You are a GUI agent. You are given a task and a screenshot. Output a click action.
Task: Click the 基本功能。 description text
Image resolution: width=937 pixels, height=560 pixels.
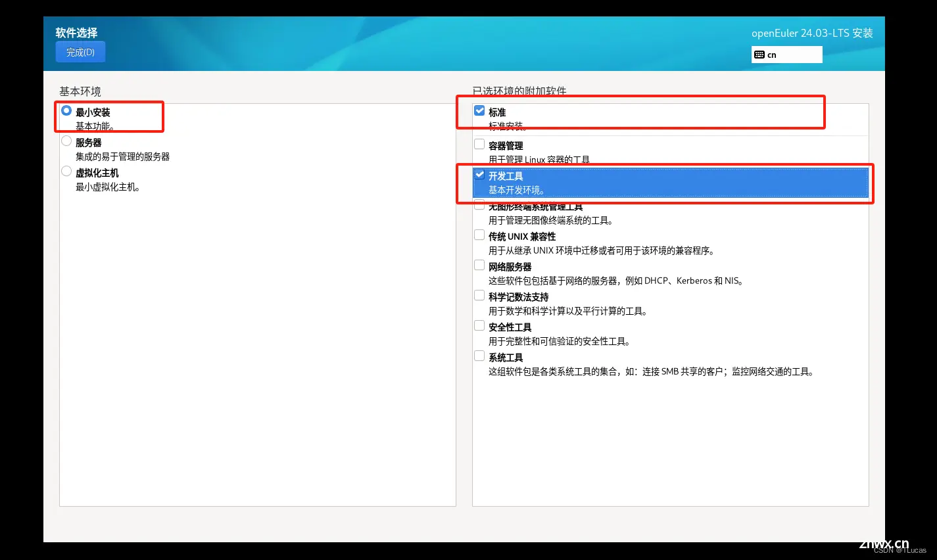click(95, 126)
